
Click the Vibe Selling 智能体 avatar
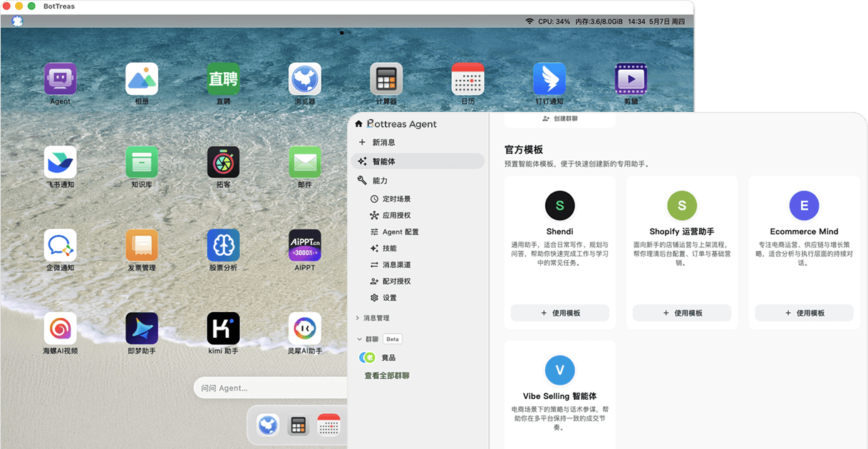pos(559,370)
